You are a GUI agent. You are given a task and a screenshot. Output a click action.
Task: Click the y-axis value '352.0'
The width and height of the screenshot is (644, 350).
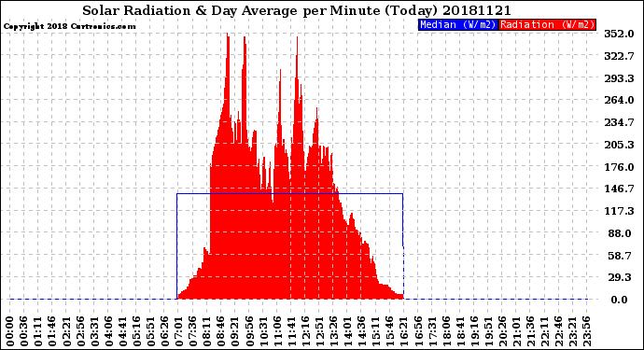click(619, 34)
